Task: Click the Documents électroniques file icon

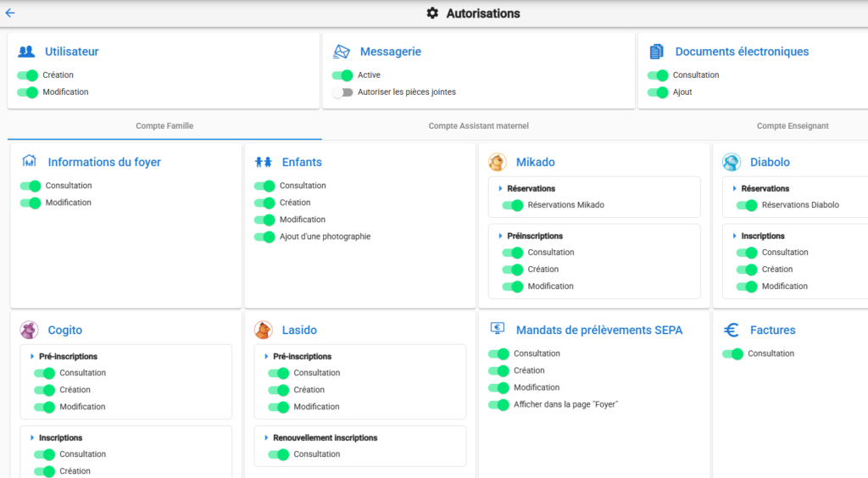Action: (657, 52)
